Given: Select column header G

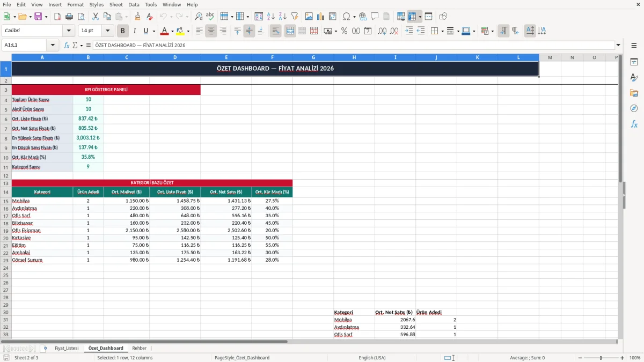Looking at the screenshot, I should click(x=313, y=57).
